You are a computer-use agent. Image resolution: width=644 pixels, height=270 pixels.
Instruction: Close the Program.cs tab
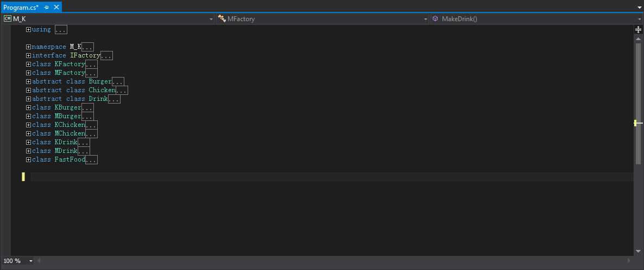click(x=56, y=8)
